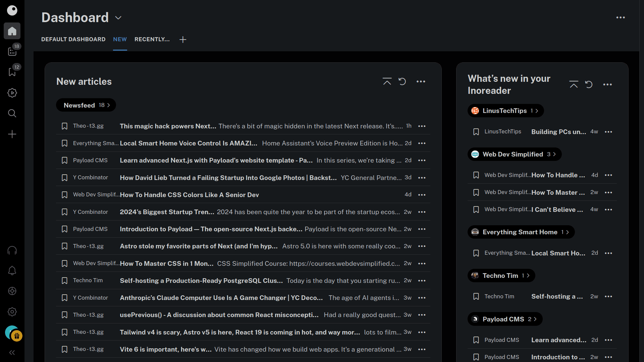Expand the Newsfeed 18 chip
Image resolution: width=644 pixels, height=362 pixels.
86,105
